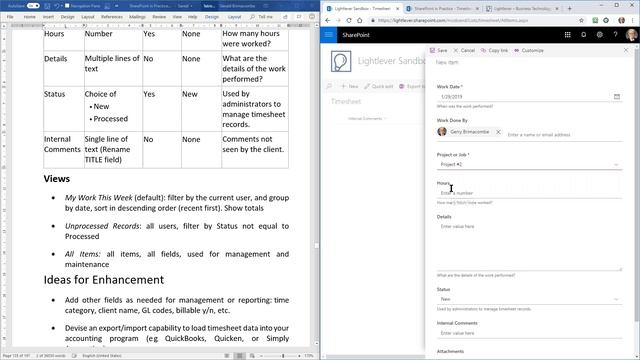Click the Comments icon in Word ribbon
The width and height of the screenshot is (640, 360).
coord(299,17)
